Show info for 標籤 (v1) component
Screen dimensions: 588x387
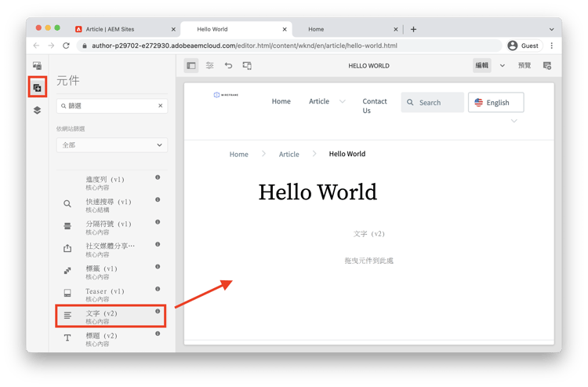tap(158, 267)
